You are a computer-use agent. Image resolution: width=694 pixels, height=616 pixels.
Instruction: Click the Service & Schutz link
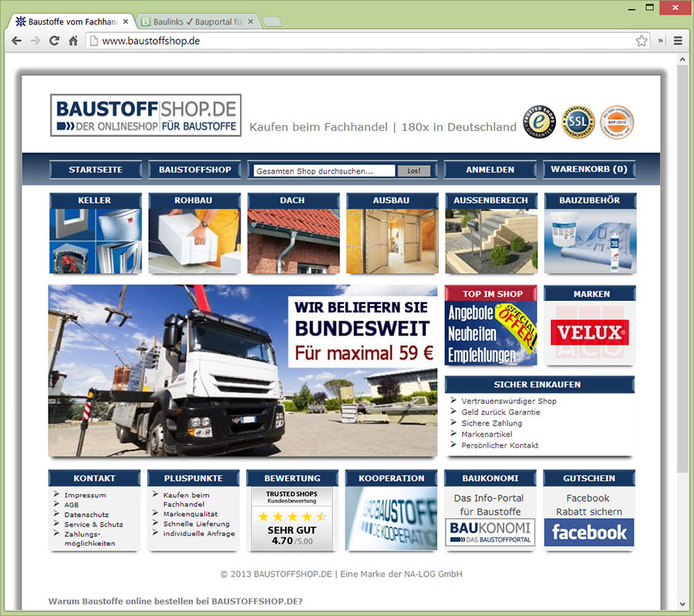93,524
